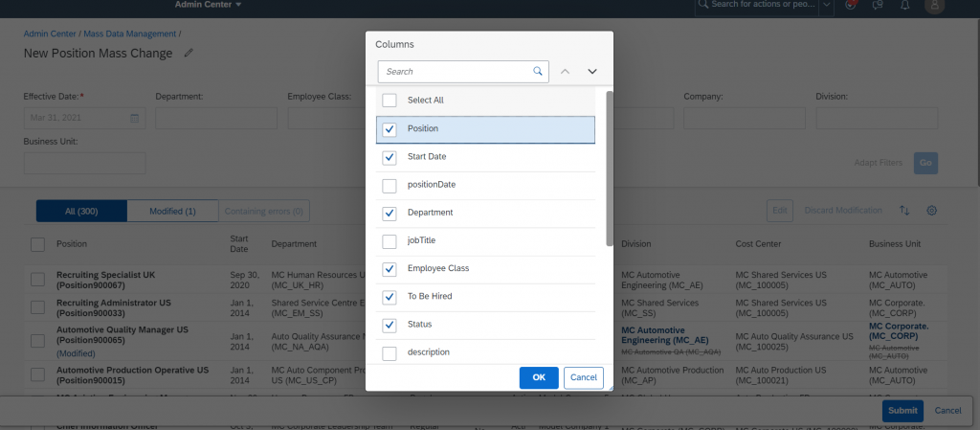Switch to Containing errors (0) tab
Screen dimensions: 980x430
[x=264, y=212]
